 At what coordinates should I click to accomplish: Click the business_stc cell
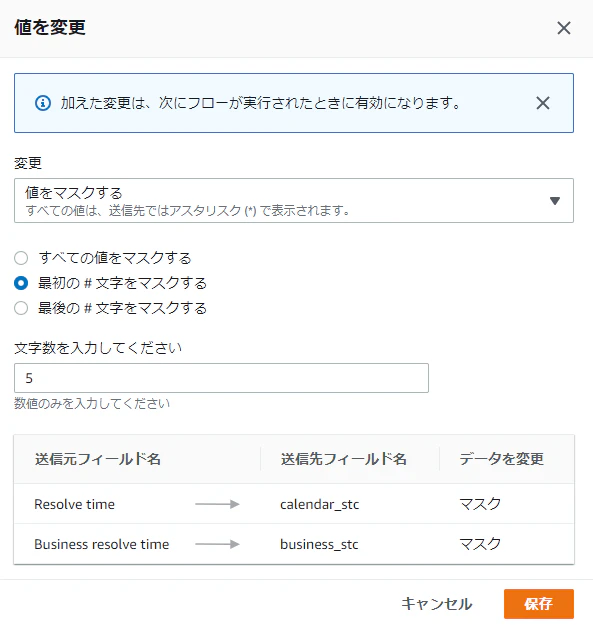319,545
